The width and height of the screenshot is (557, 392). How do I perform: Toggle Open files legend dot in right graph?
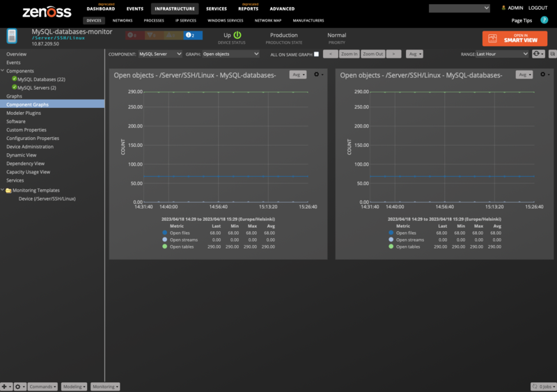tap(391, 233)
